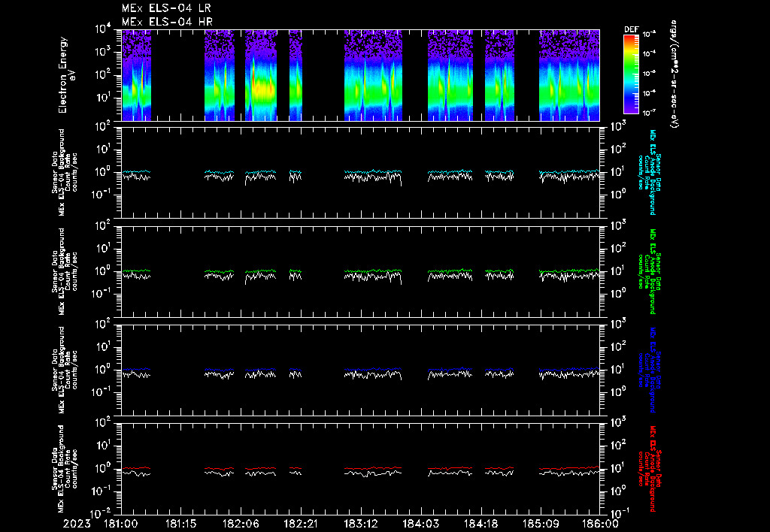The height and width of the screenshot is (532, 770).
Task: Click the cyan Anode Background right-axis label
Action: point(649,172)
